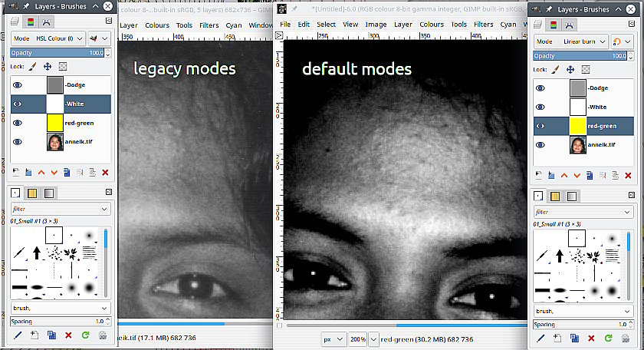Click anneik.tif layer thumbnail in right dock
Image resolution: width=644 pixels, height=350 pixels.
tap(578, 145)
